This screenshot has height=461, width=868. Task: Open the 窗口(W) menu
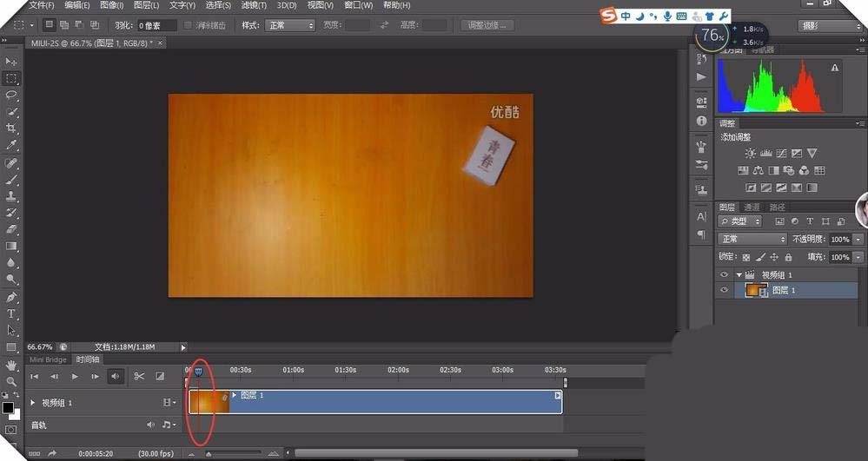click(358, 5)
